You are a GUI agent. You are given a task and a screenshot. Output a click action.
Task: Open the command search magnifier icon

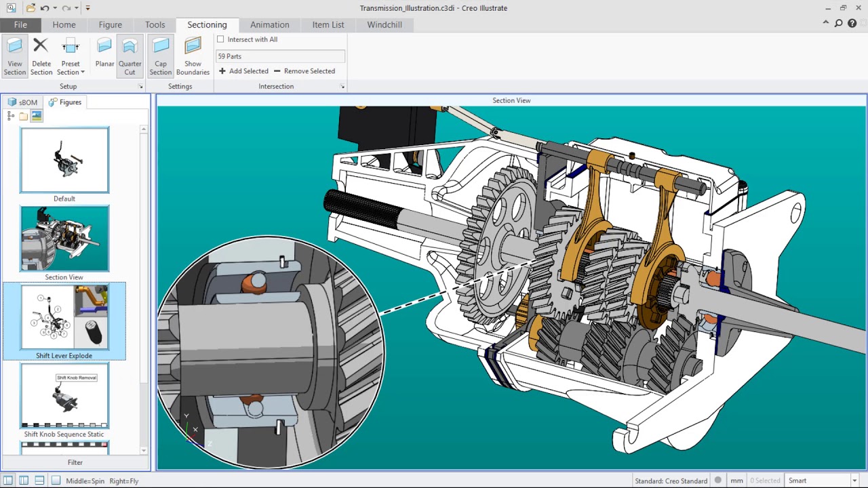pos(839,24)
